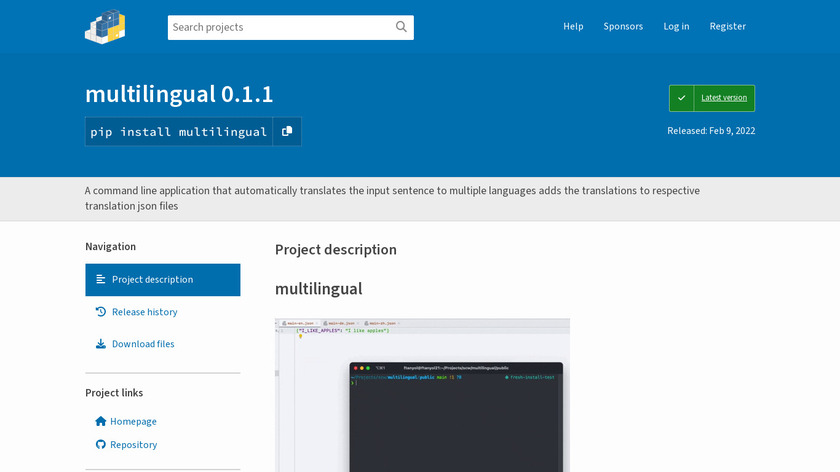The image size is (840, 472).
Task: Open the Help page
Action: (x=573, y=26)
